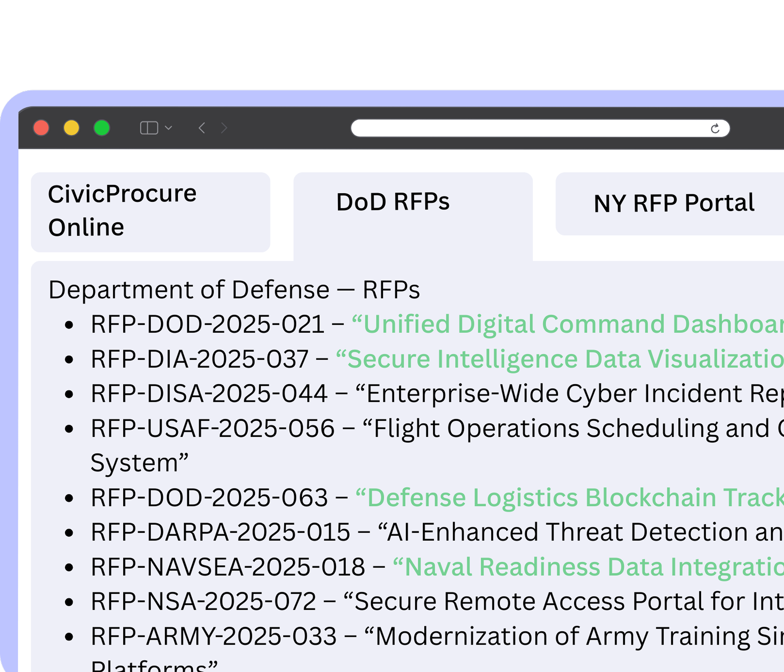
Task: Go back with the browser back arrow
Action: 202,128
